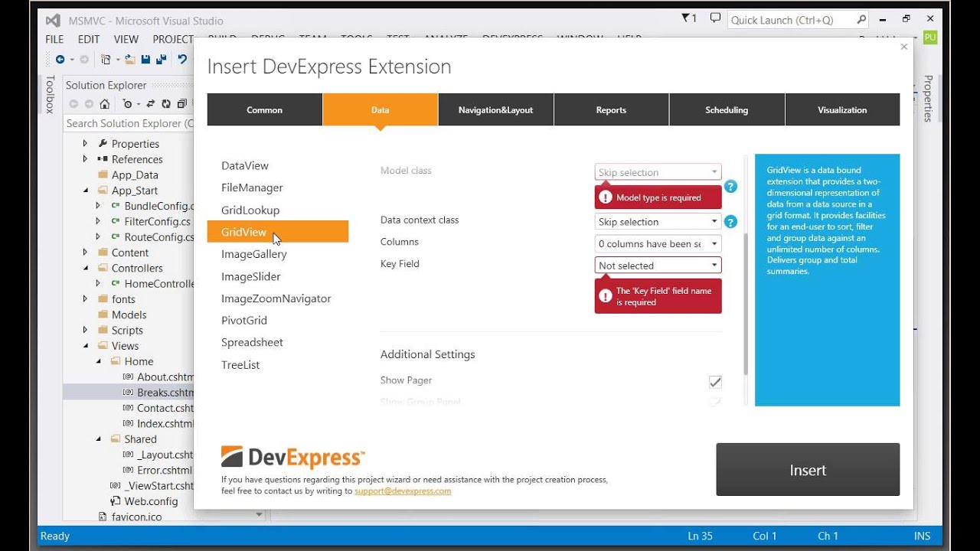980x551 pixels.
Task: Switch to the Visualization tab
Action: pyautogui.click(x=842, y=109)
